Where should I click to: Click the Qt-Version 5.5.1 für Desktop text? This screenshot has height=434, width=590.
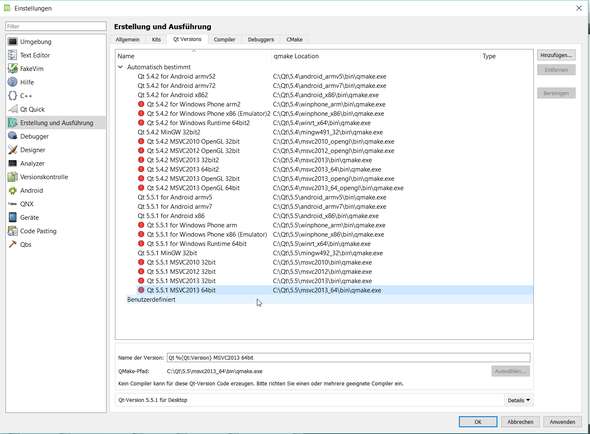pos(152,400)
